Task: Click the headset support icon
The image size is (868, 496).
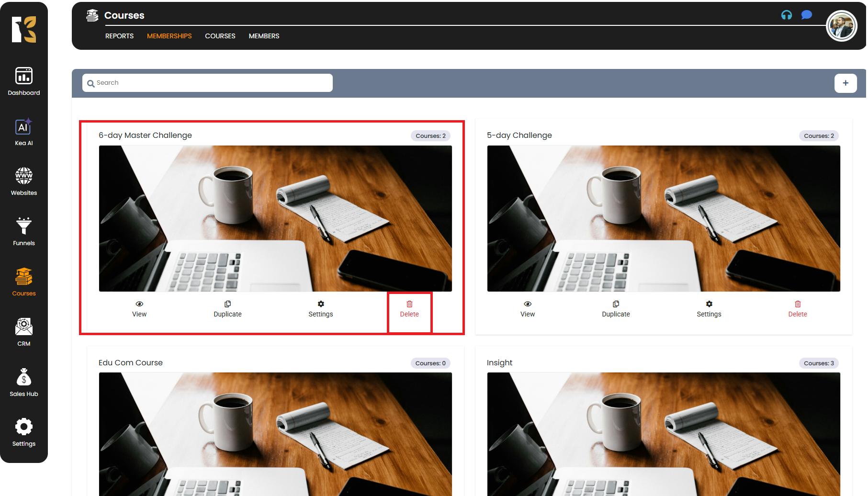Action: pyautogui.click(x=786, y=15)
